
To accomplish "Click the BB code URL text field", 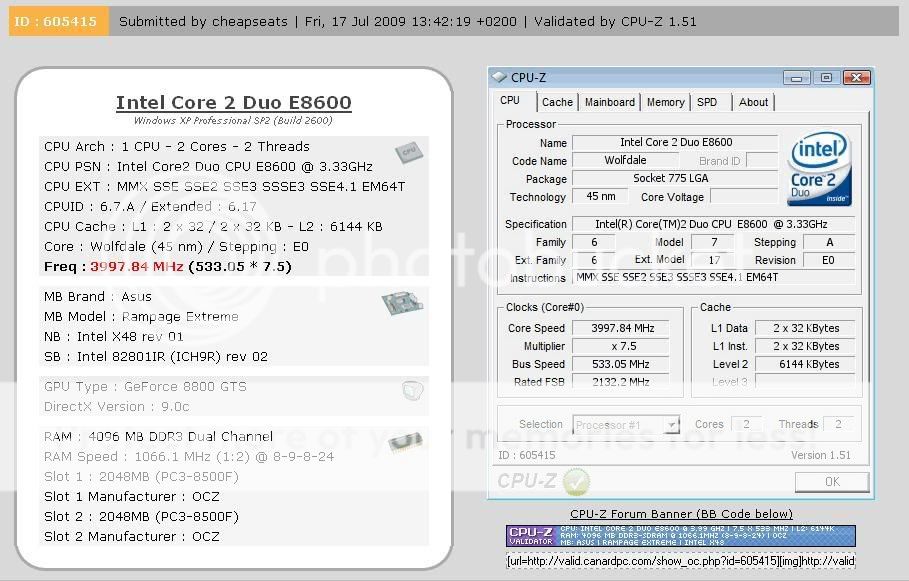I will [x=681, y=561].
